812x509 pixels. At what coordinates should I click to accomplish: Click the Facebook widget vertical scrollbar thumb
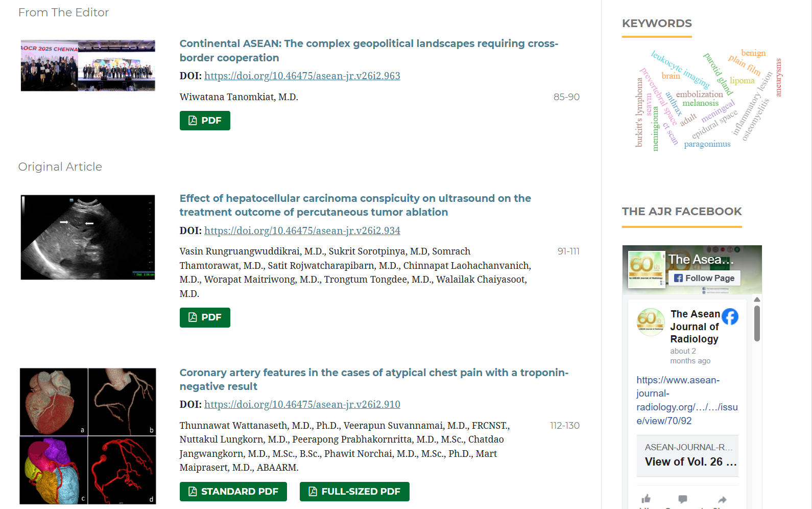coord(757,323)
